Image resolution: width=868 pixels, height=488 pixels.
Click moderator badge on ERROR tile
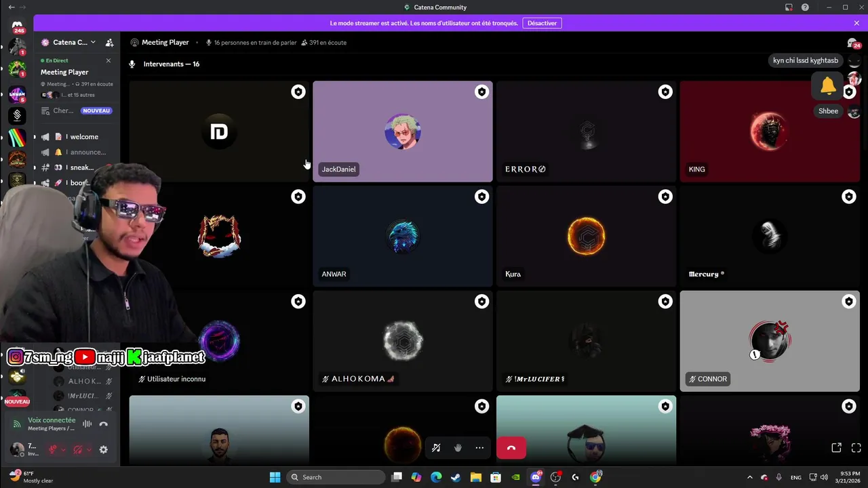coord(665,91)
